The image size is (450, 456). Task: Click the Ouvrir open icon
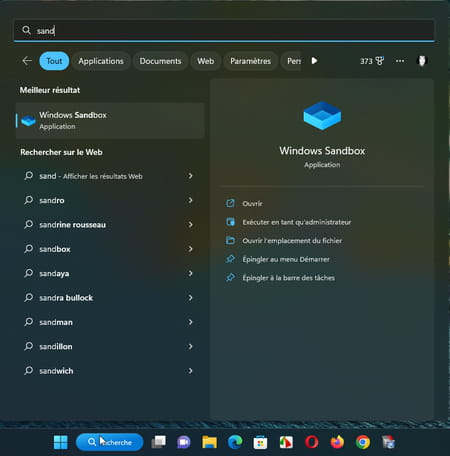230,203
